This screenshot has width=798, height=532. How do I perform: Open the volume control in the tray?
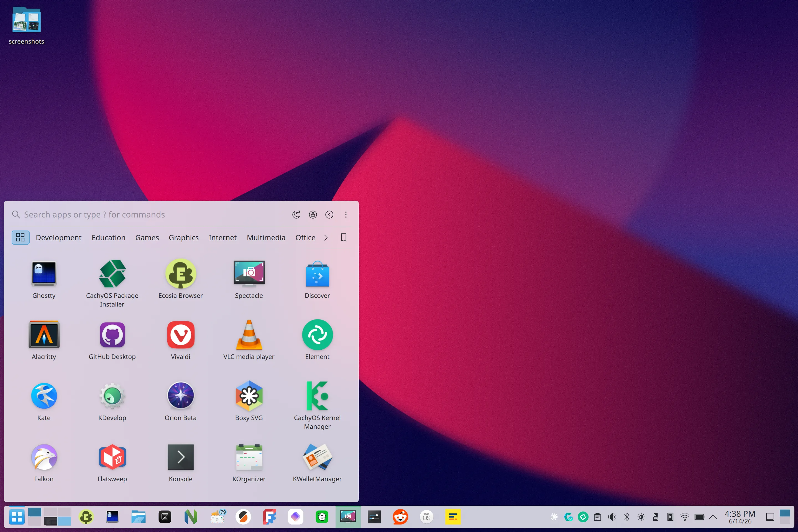(x=612, y=517)
